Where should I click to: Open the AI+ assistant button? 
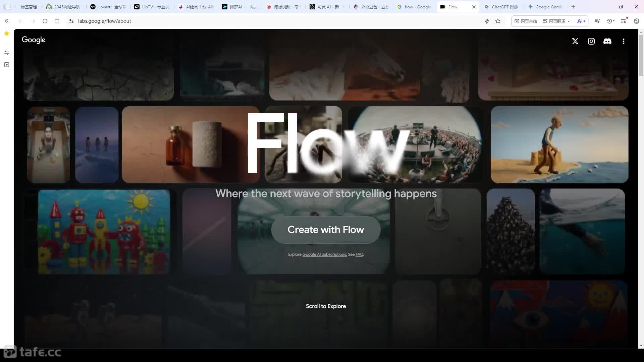click(581, 21)
